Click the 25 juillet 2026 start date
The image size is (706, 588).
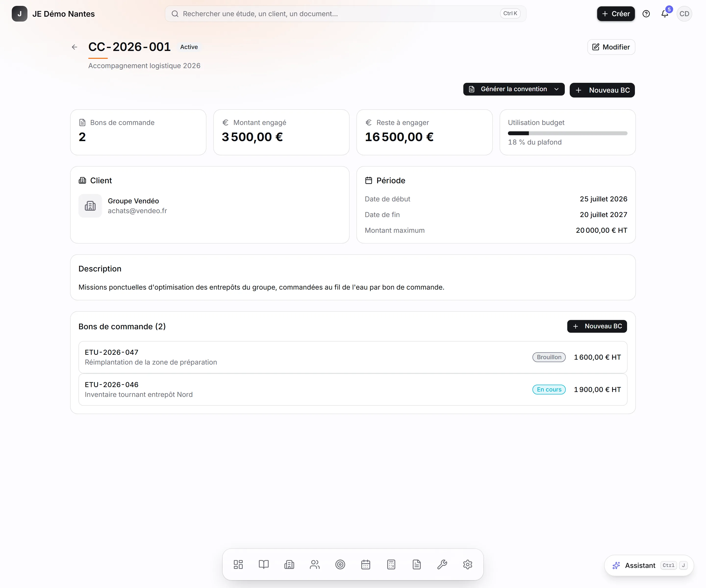pyautogui.click(x=604, y=199)
